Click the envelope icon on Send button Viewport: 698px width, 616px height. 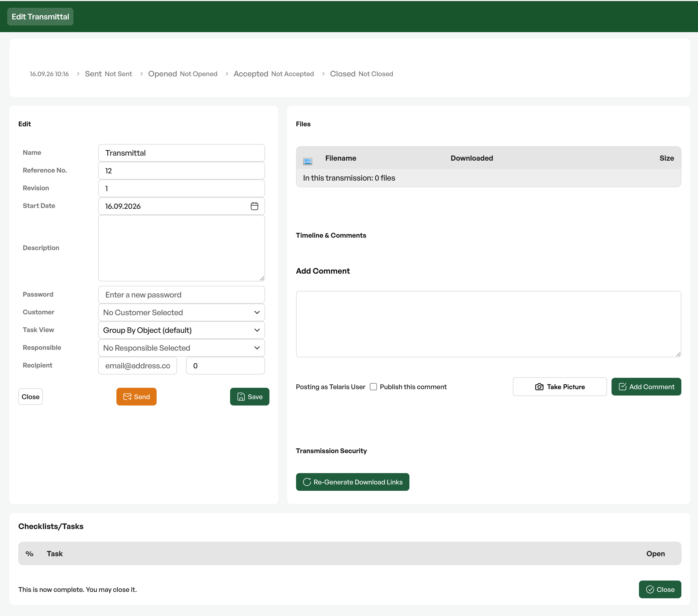click(x=127, y=397)
